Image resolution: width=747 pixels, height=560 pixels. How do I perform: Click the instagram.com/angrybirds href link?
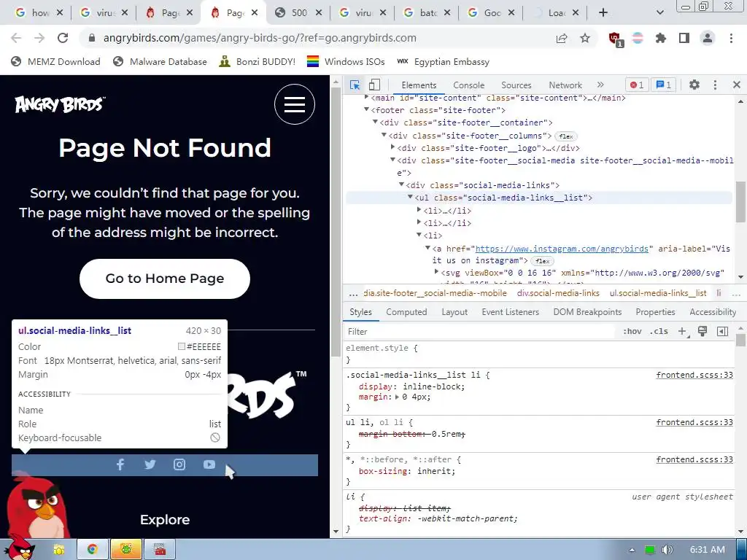[x=562, y=249]
